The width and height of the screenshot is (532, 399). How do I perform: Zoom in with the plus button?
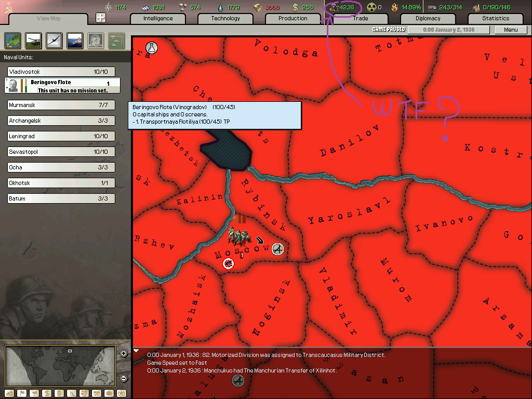[x=124, y=353]
